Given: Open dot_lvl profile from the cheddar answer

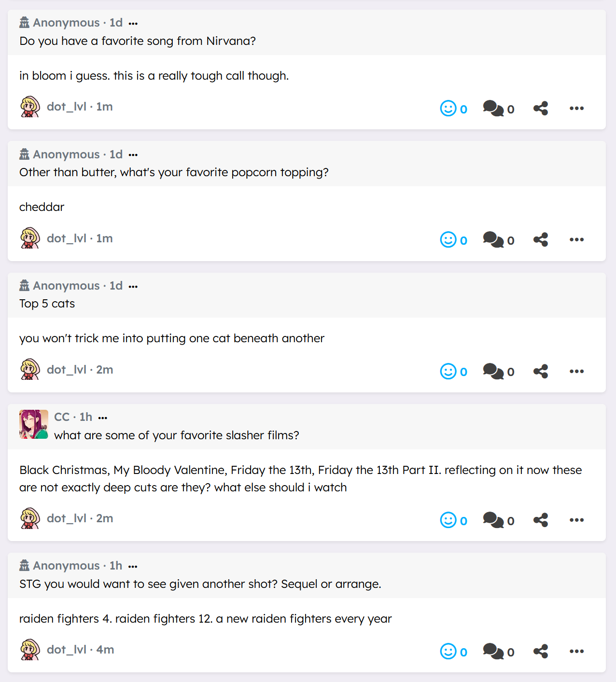Looking at the screenshot, I should point(67,238).
